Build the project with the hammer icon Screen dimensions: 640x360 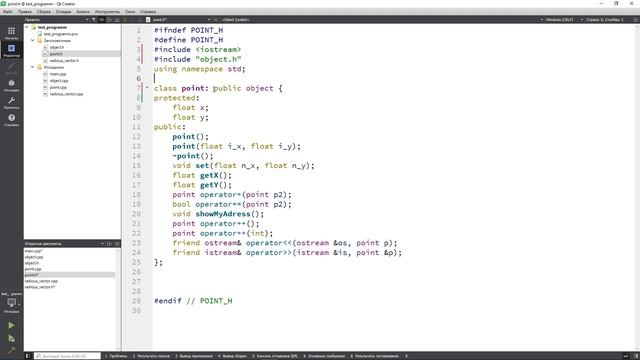[x=11, y=350]
